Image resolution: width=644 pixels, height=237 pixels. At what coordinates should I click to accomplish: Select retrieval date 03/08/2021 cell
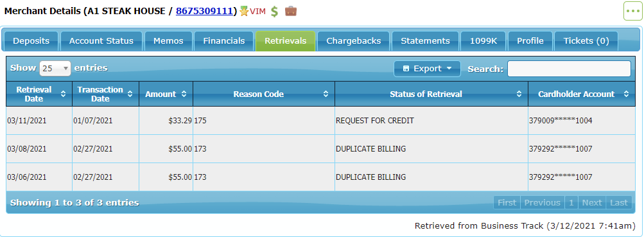(39, 149)
